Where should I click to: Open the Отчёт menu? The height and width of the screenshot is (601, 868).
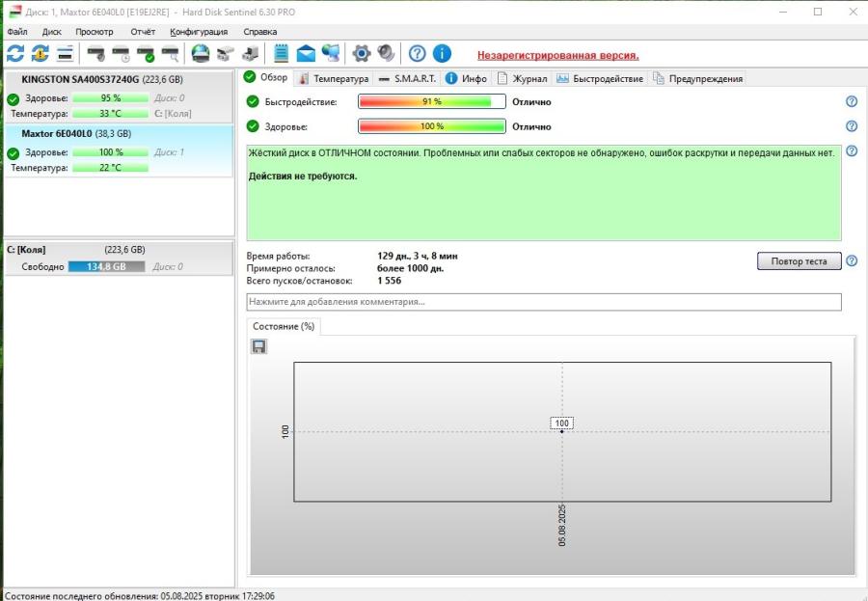tap(142, 32)
